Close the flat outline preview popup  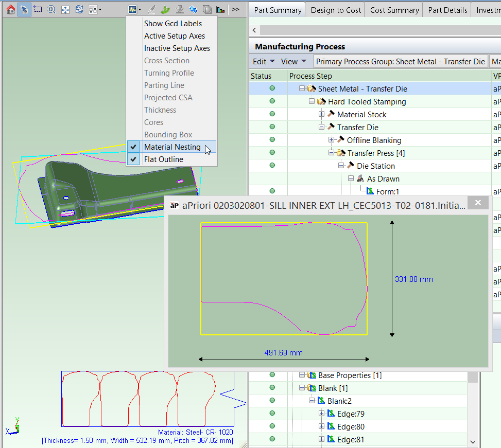click(478, 203)
